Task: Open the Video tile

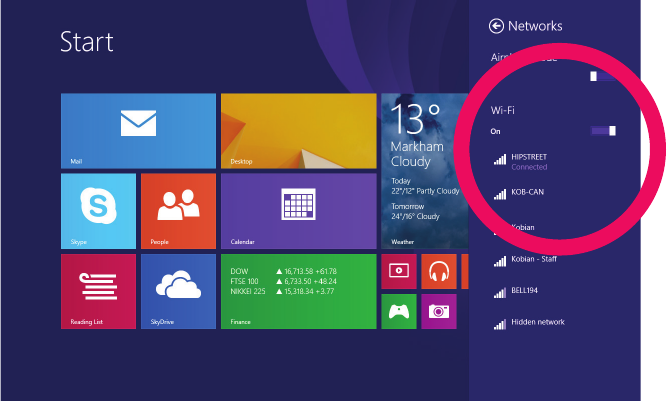Action: tap(399, 271)
